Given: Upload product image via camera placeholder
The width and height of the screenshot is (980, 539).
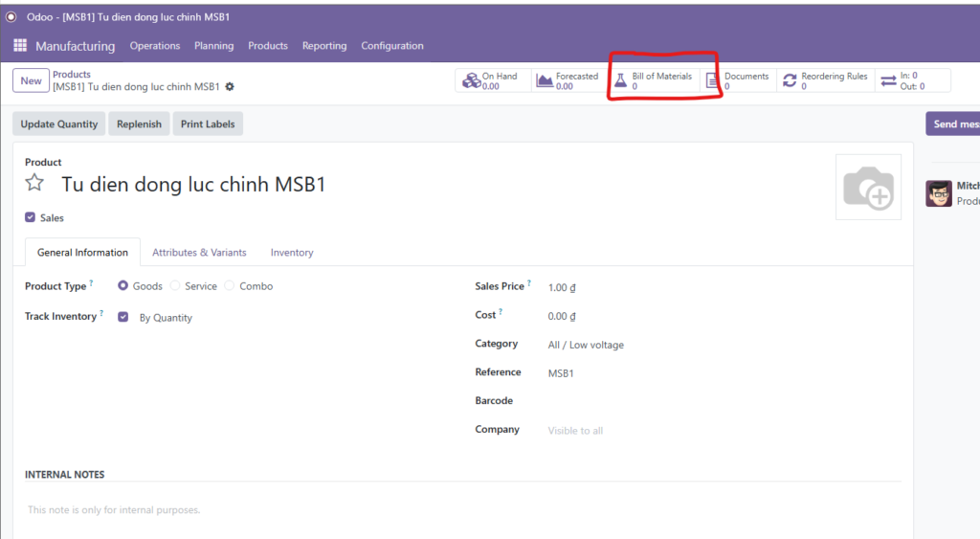Looking at the screenshot, I should click(868, 188).
